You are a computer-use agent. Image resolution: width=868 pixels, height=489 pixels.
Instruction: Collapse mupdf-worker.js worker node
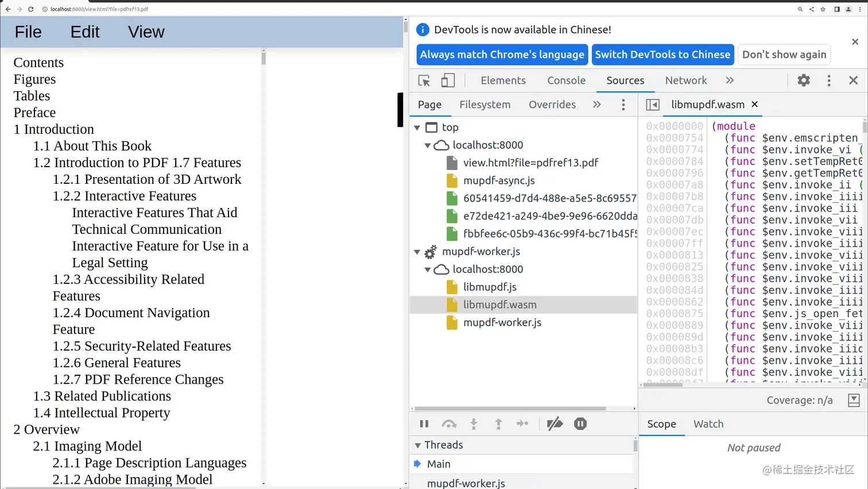click(x=417, y=252)
